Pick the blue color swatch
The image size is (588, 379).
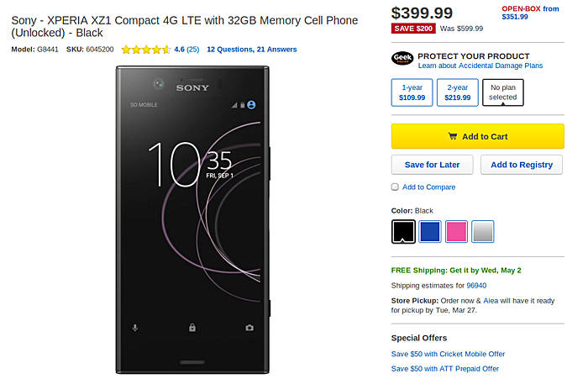point(430,232)
